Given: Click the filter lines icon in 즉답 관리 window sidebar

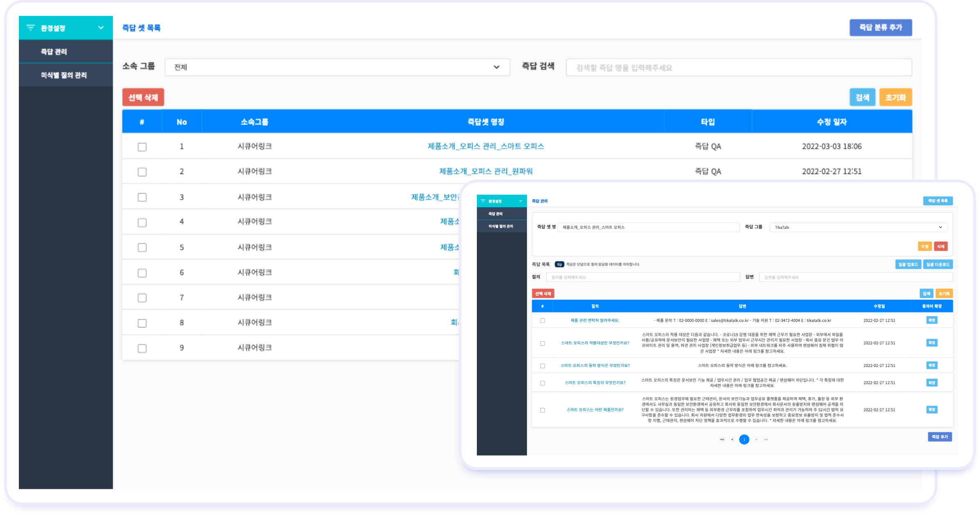Looking at the screenshot, I should pos(483,201).
